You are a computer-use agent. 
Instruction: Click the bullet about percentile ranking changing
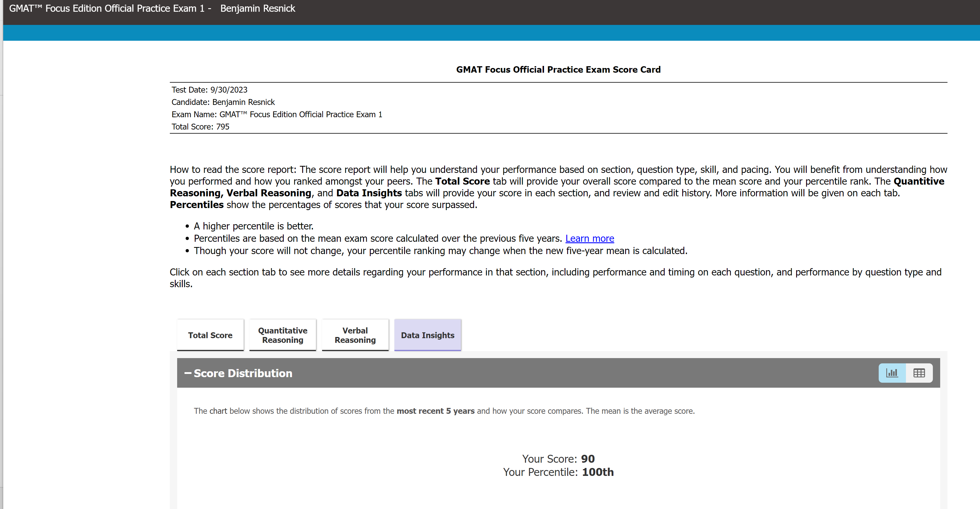point(441,251)
